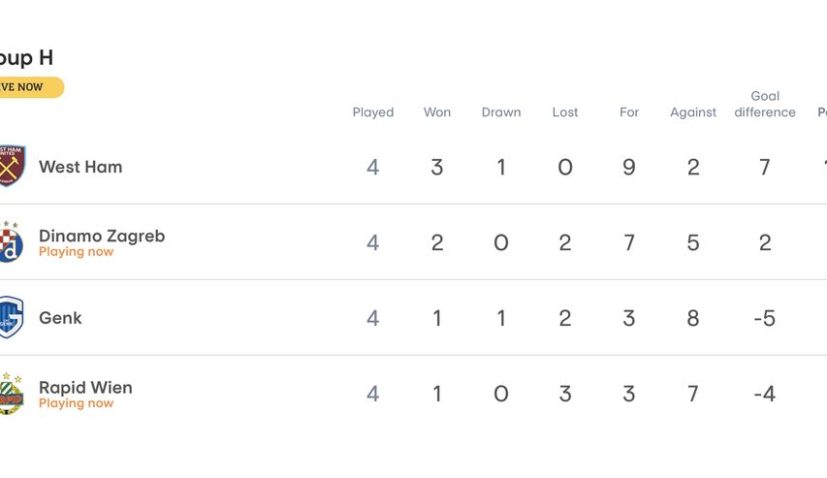Image resolution: width=827 pixels, height=478 pixels.
Task: Click the Dinamo Zagreb club crest
Action: 10,242
